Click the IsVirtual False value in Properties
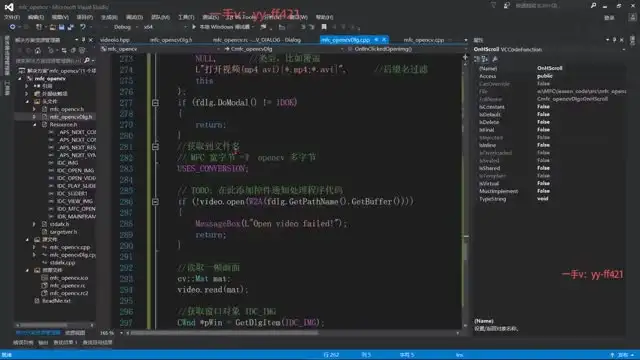The width and height of the screenshot is (640, 360). click(543, 183)
